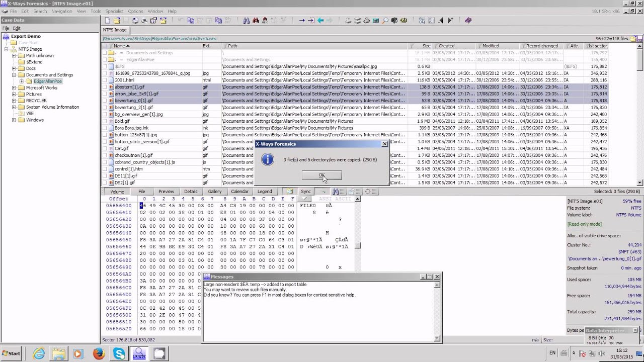Click the Open Disk toolbar icon
Image resolution: width=644 pixels, height=362 pixels.
point(347,21)
